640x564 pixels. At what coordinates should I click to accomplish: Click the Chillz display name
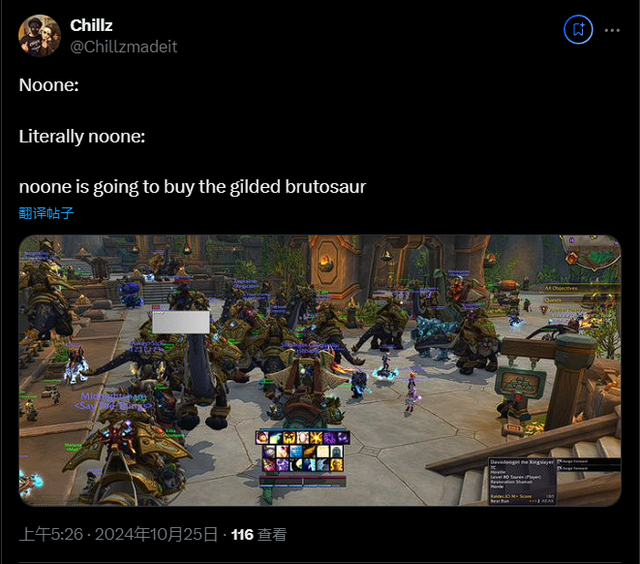[91, 25]
